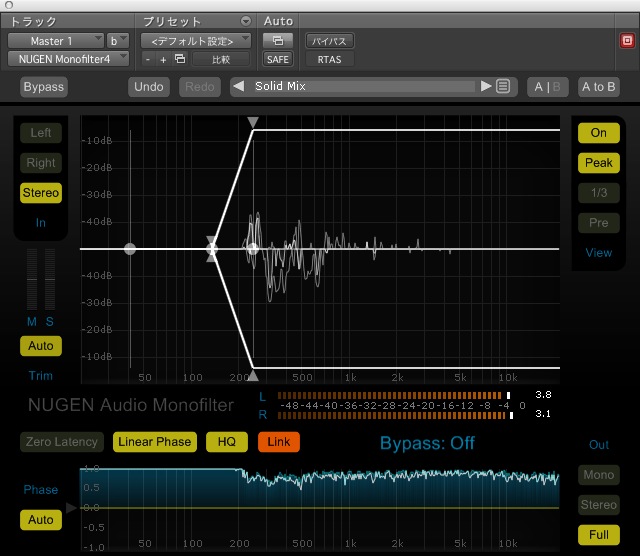Click the バイパス bypass button
The width and height of the screenshot is (640, 556).
[329, 41]
